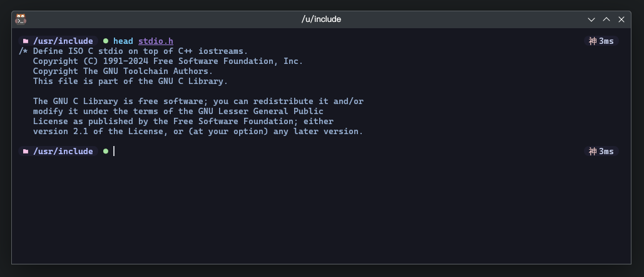Click the kanji icon in the top duration badge
644x277 pixels.
pos(593,41)
